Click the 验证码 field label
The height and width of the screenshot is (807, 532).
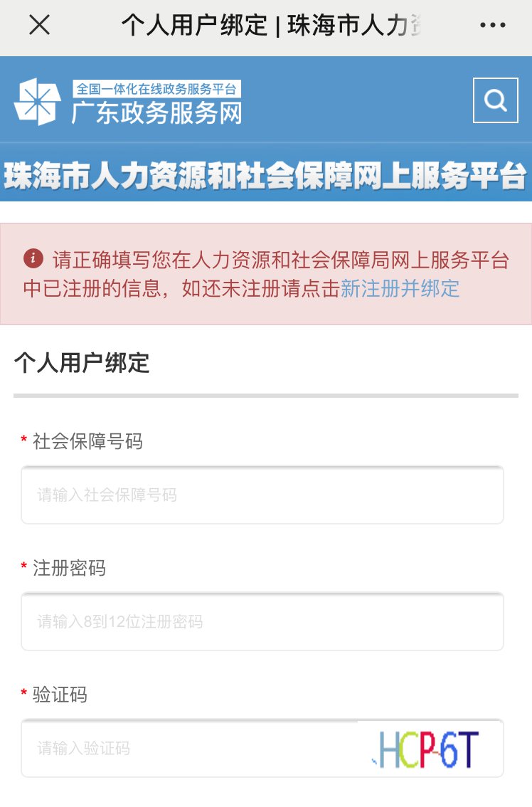pos(60,695)
